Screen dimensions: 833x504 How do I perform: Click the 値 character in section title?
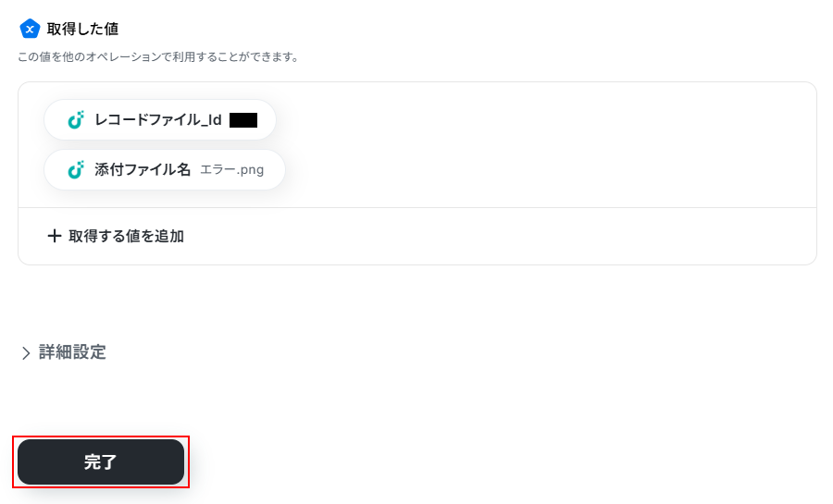coord(111,29)
